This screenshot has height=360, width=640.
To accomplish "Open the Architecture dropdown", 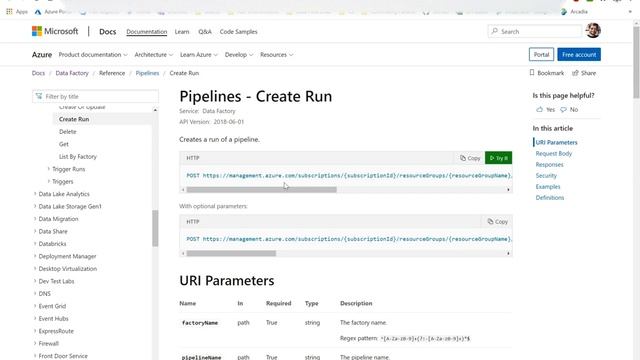I will pos(153,55).
